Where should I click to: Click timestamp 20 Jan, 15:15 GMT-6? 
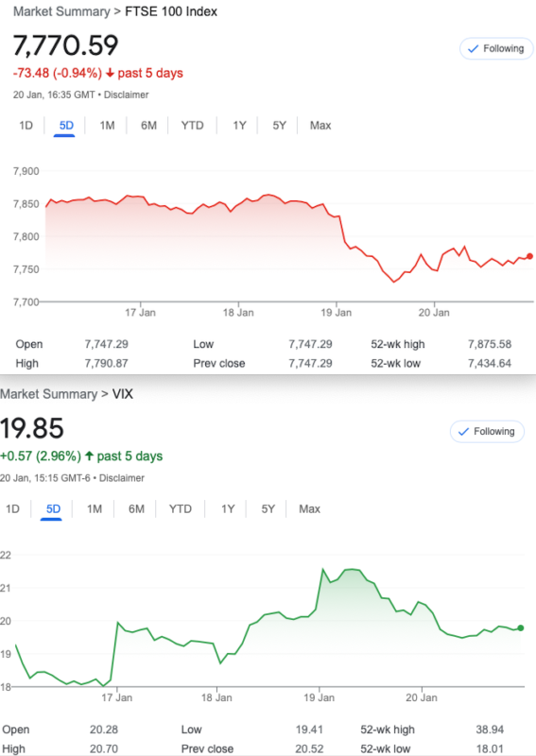44,478
